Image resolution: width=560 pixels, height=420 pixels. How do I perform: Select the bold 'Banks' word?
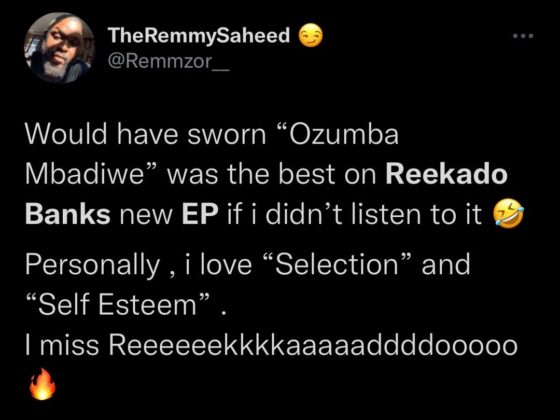click(x=68, y=215)
